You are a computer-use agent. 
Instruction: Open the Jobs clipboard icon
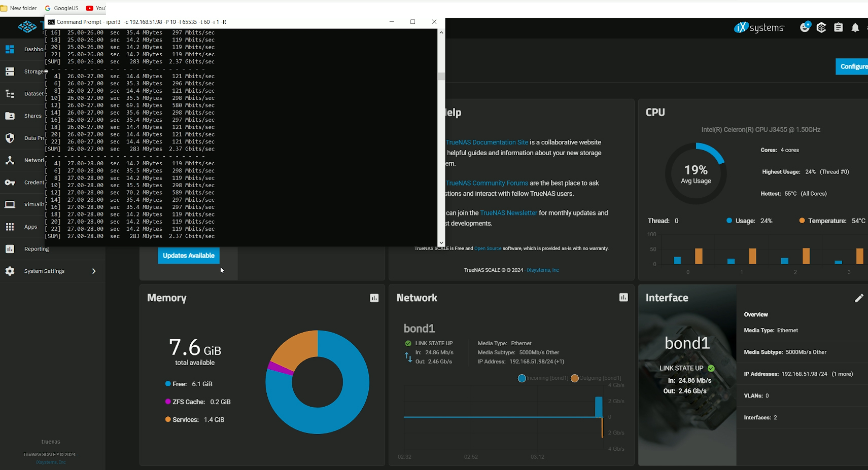839,27
